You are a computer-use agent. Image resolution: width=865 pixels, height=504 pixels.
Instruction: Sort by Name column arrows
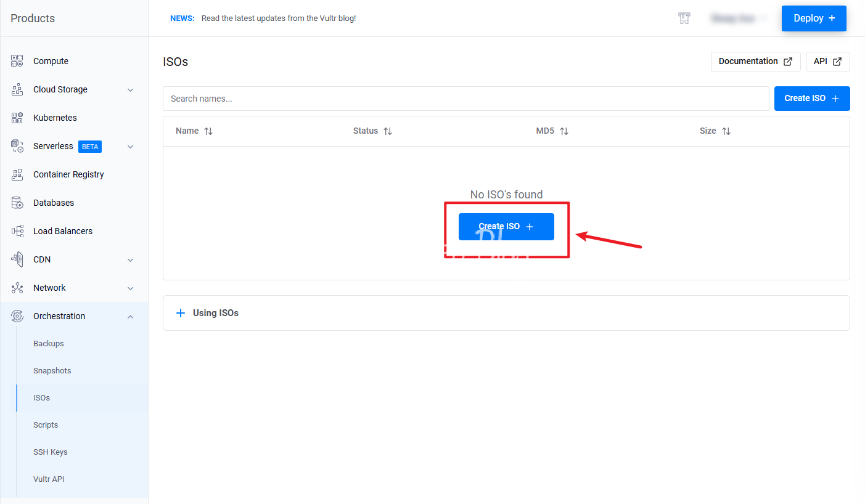[x=208, y=131]
